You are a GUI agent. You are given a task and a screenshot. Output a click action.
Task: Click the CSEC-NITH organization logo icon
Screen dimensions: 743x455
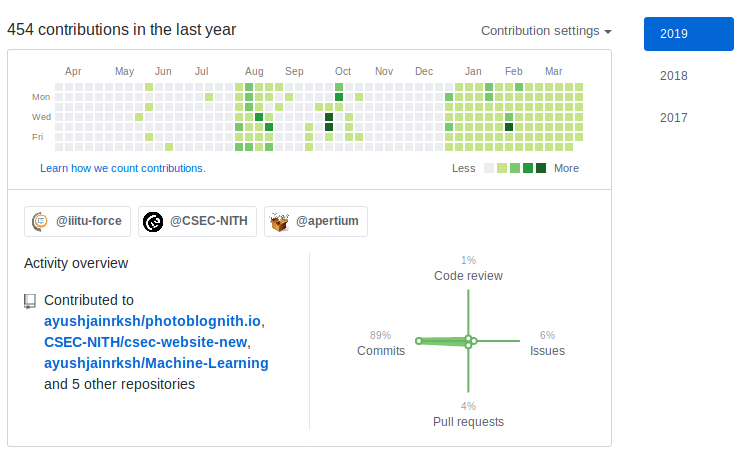click(152, 222)
